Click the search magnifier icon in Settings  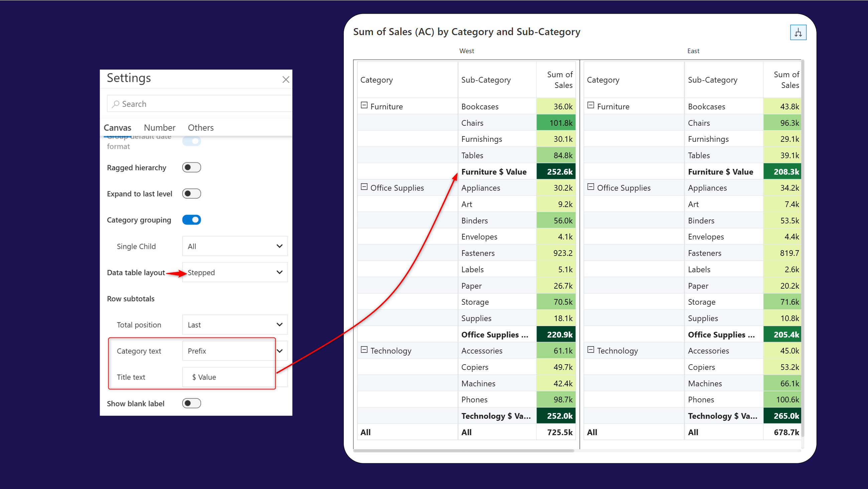click(116, 104)
